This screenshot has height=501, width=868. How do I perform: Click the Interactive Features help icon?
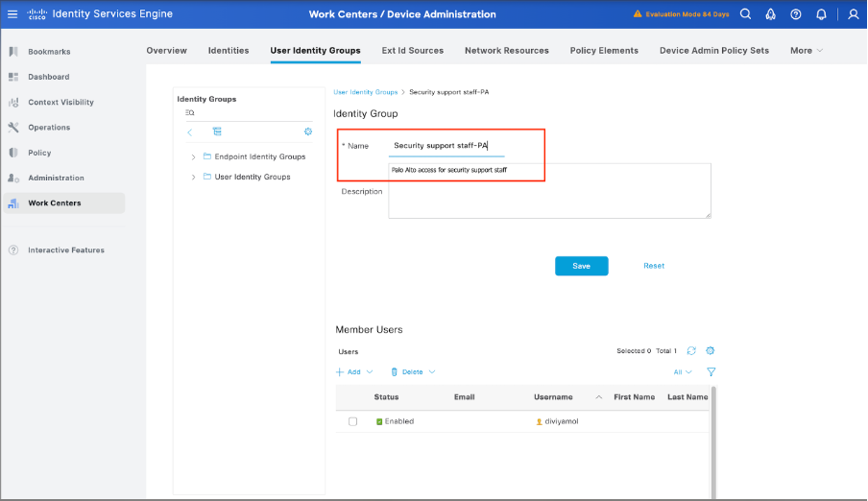click(13, 250)
